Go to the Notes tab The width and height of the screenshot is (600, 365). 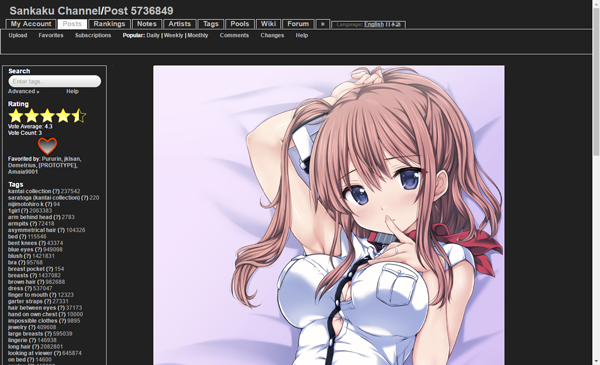tap(147, 24)
